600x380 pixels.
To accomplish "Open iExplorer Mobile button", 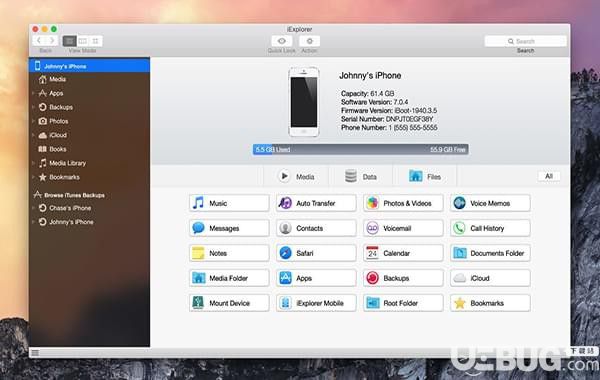I will [x=316, y=303].
